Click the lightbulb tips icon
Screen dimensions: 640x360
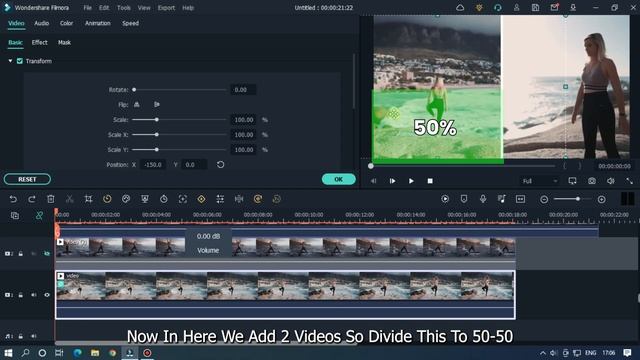click(479, 8)
